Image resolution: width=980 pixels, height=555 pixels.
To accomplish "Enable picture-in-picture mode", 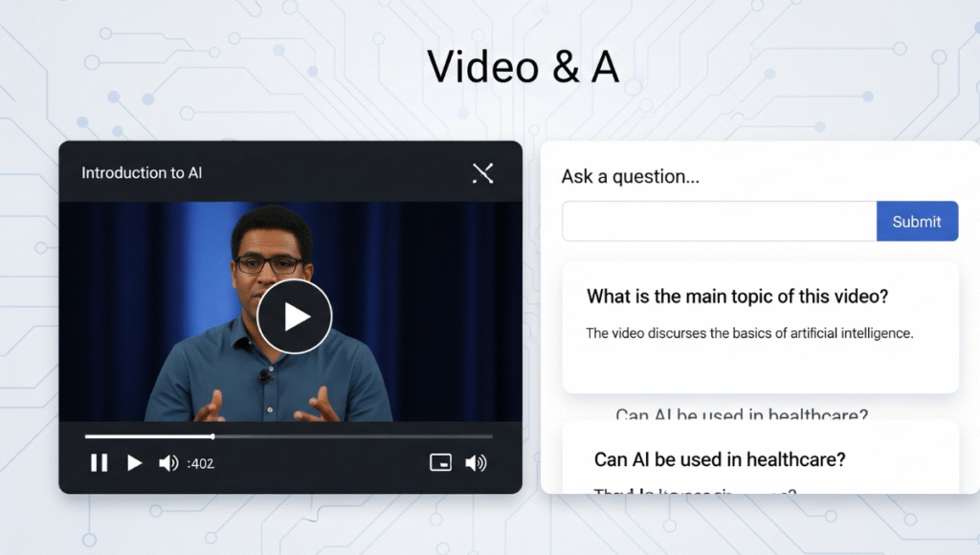I will coord(440,463).
